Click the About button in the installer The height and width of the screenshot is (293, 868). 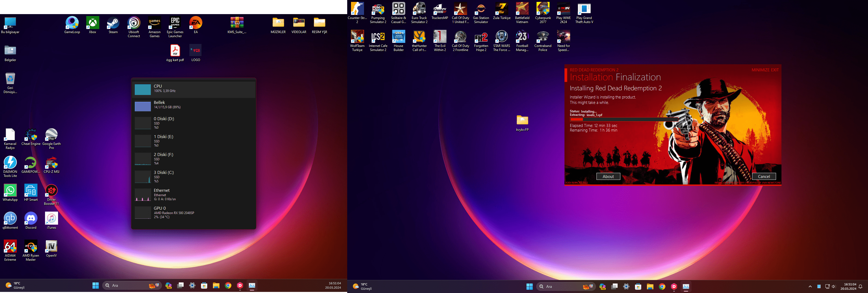608,176
